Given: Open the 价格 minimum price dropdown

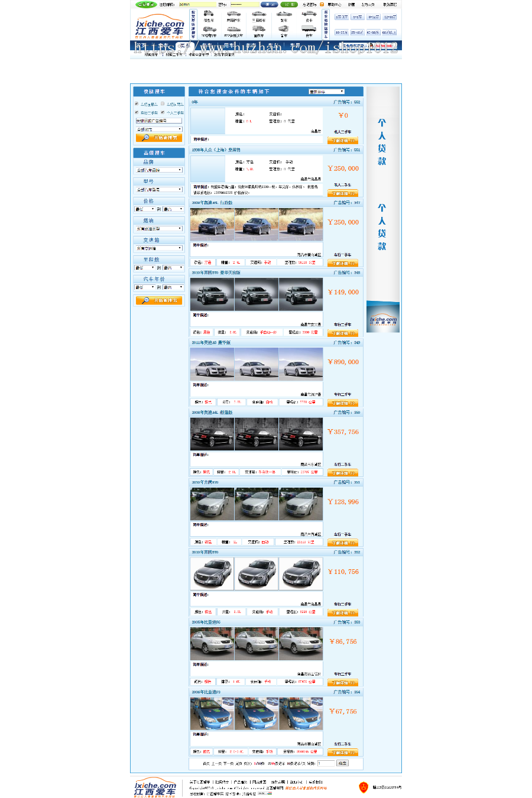Looking at the screenshot, I should pyautogui.click(x=145, y=209).
